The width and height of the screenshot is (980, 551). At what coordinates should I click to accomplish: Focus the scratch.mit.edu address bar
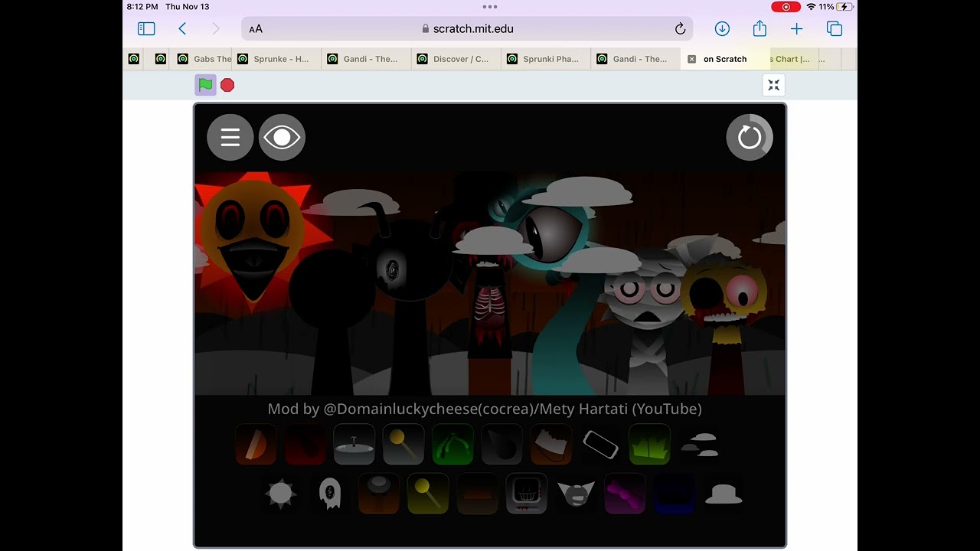[x=467, y=29]
